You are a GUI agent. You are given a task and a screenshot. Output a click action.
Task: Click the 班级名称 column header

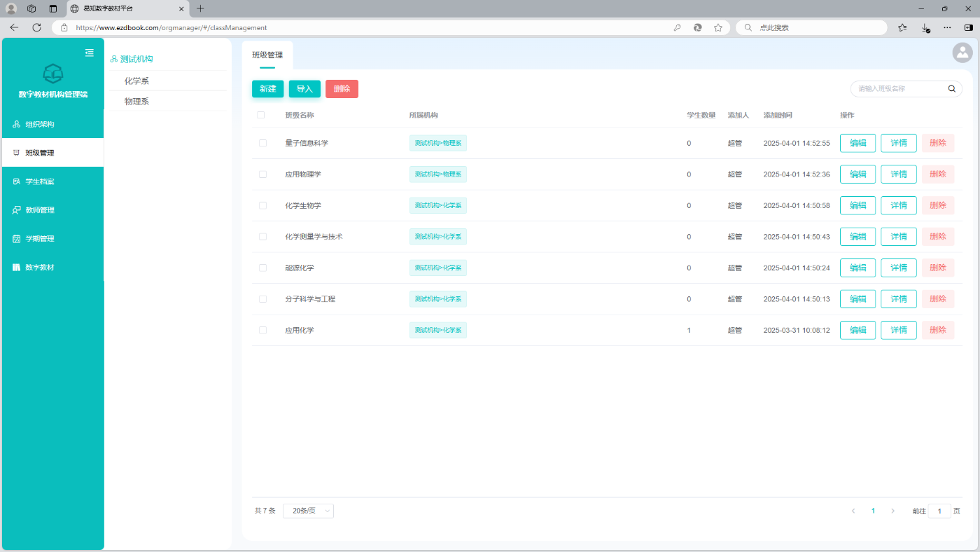click(x=300, y=115)
